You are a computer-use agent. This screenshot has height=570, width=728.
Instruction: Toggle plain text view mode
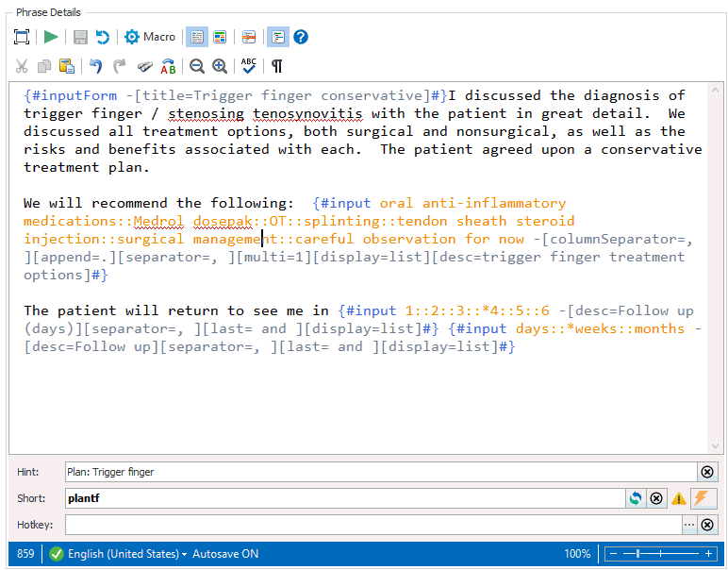pyautogui.click(x=197, y=37)
